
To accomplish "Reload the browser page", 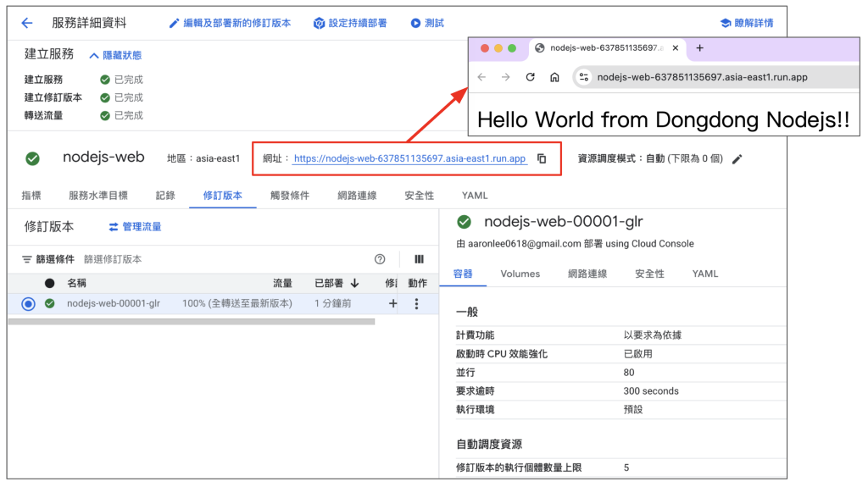I will click(531, 77).
